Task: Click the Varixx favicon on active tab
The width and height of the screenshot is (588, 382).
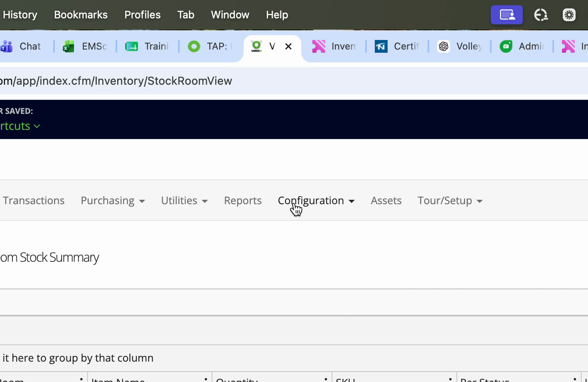Action: pos(256,46)
